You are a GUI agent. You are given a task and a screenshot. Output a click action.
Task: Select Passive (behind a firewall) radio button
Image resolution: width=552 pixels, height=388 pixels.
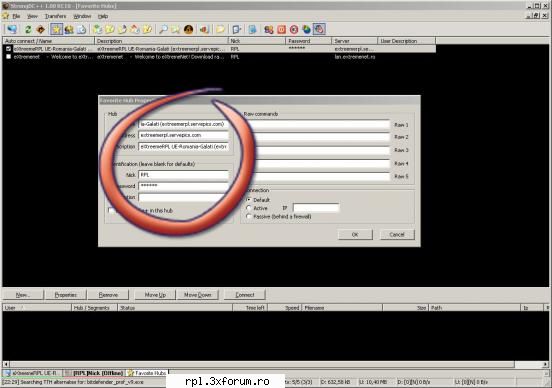pyautogui.click(x=249, y=217)
